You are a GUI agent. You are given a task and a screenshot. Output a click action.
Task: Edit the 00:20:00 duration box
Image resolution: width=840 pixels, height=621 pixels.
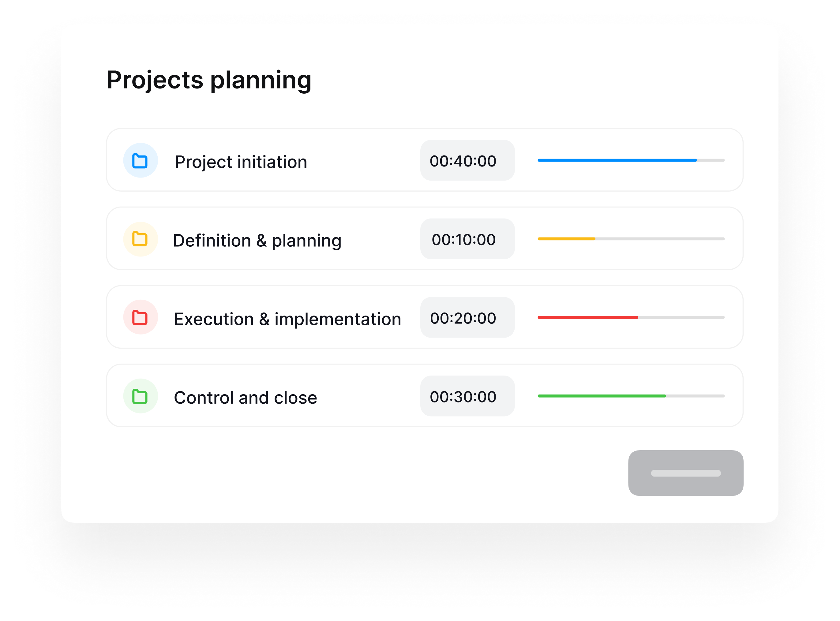[x=467, y=318]
